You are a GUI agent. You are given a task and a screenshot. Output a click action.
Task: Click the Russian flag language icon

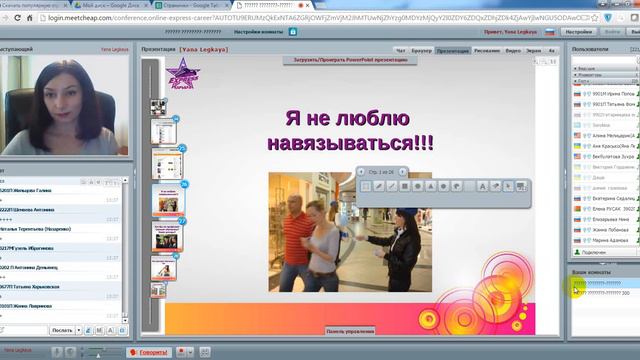(x=550, y=32)
